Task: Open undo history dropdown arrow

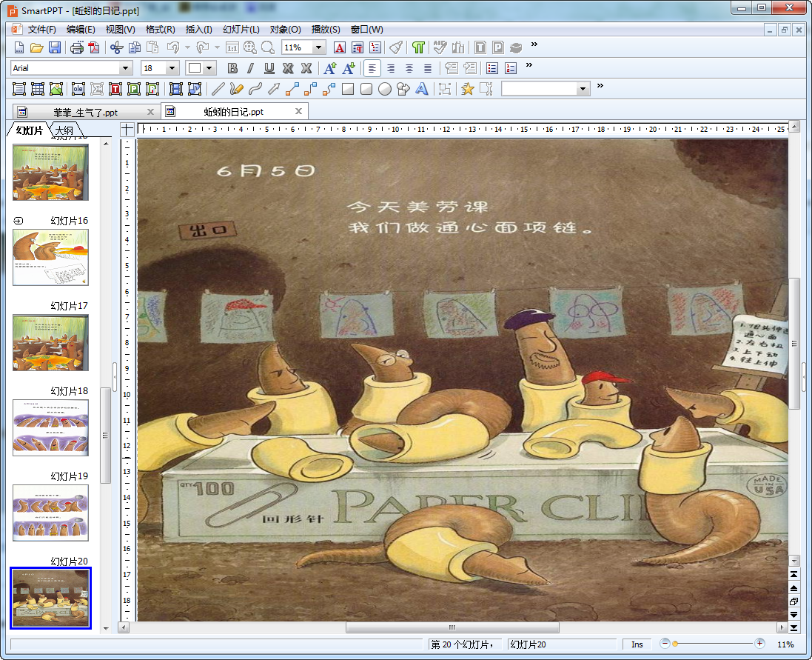Action: click(187, 47)
